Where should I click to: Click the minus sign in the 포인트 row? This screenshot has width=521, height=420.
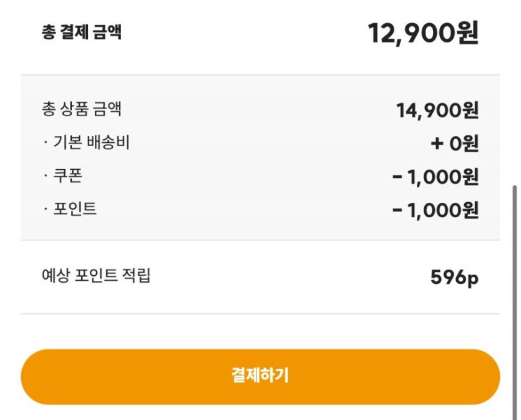point(397,210)
